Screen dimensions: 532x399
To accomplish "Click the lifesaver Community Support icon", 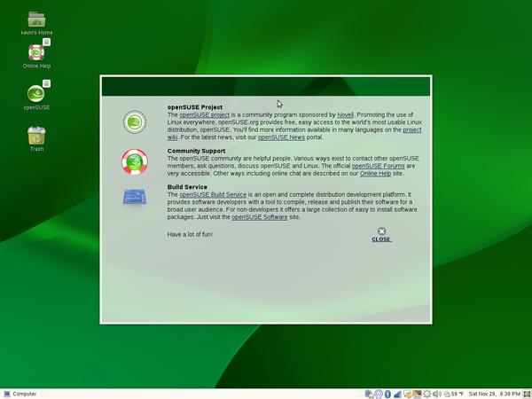I will [135, 162].
